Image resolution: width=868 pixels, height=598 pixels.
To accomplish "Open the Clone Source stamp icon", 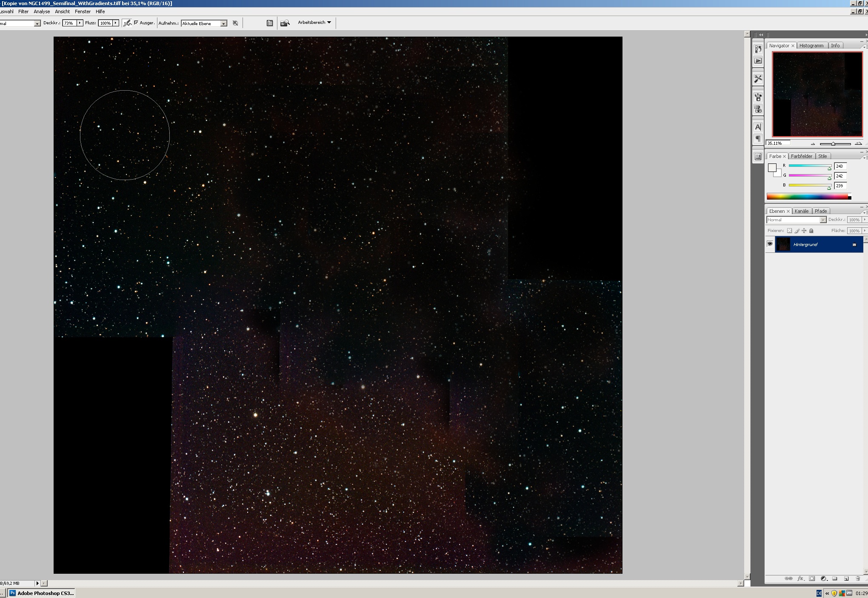I will tap(758, 109).
